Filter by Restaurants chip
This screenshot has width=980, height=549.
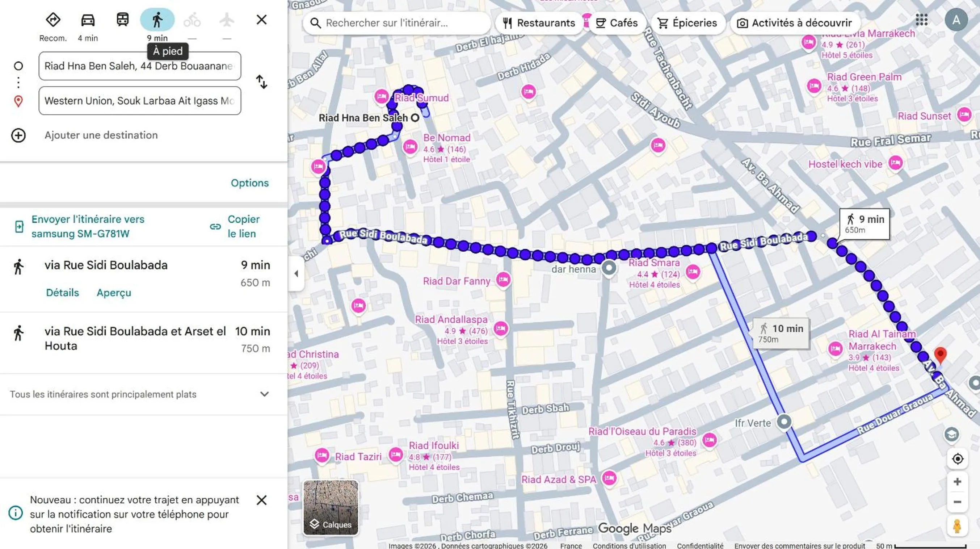point(539,23)
